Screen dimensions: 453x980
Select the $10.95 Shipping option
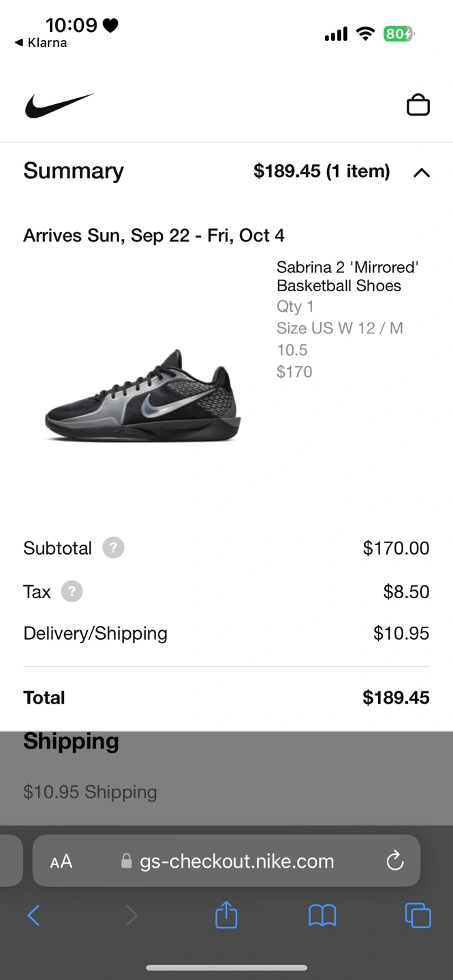(90, 792)
